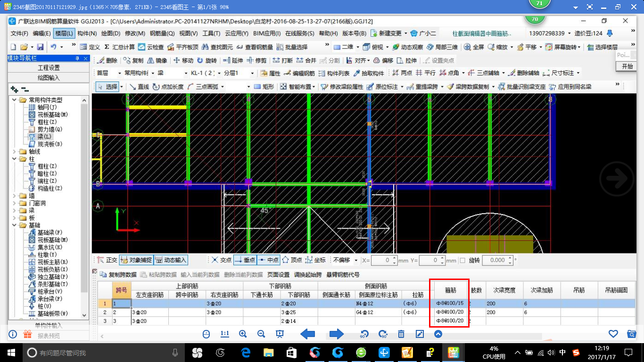
Task: Click the X coordinate input field
Action: [384, 260]
